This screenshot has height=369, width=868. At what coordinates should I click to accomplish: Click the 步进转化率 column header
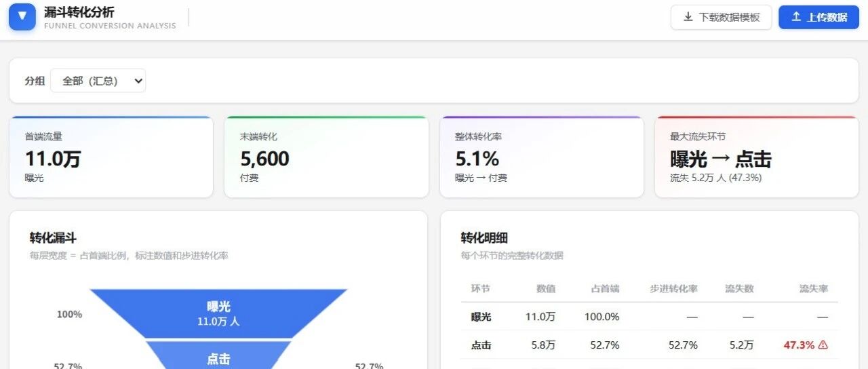coord(673,289)
